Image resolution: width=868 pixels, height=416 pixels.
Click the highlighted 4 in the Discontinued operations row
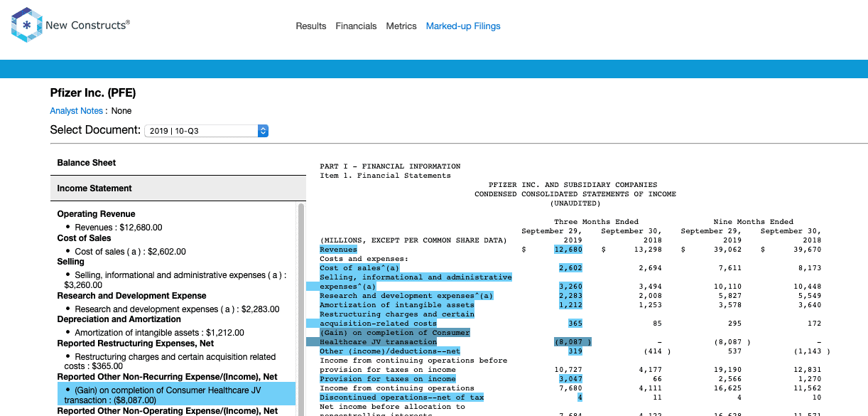pyautogui.click(x=580, y=398)
